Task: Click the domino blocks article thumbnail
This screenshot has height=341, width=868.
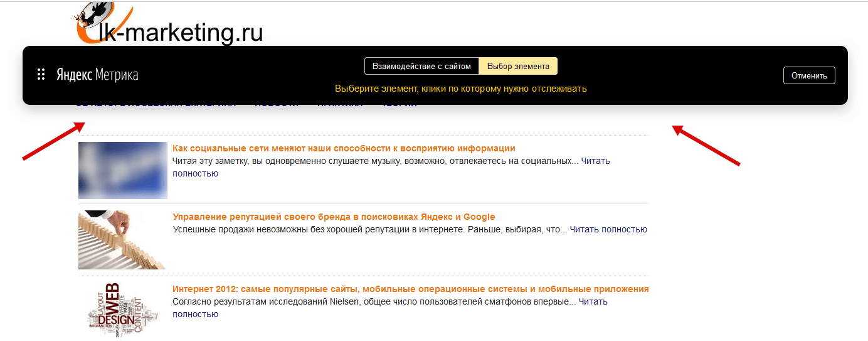Action: tap(123, 239)
